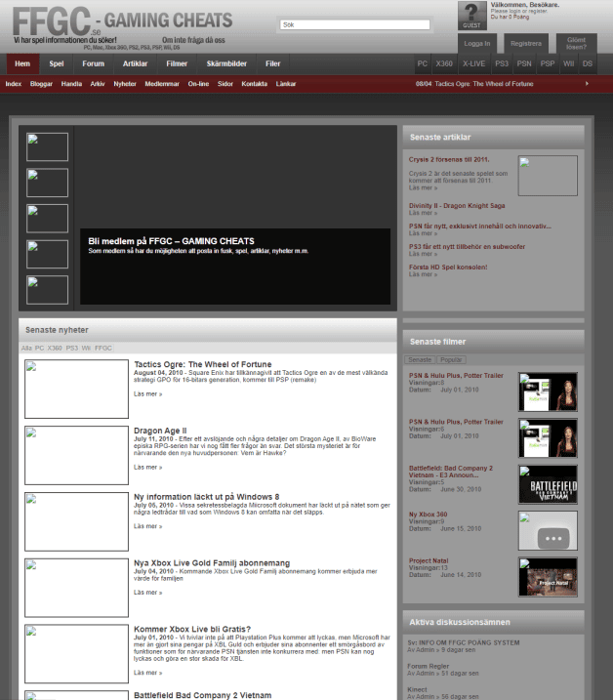Select the PSP platform tab

(548, 63)
